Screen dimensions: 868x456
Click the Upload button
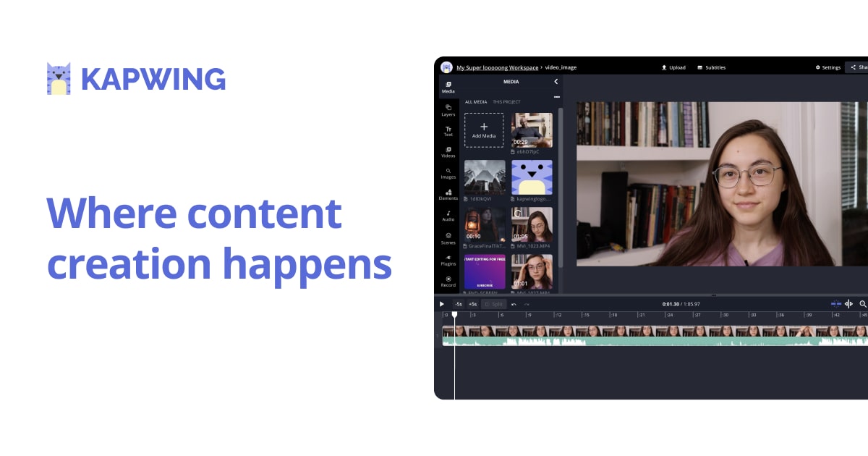click(x=673, y=67)
